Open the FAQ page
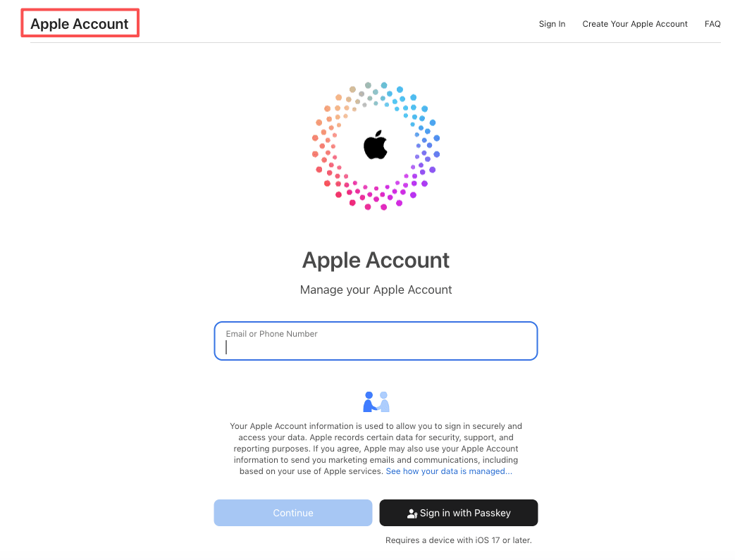735x560 pixels. pyautogui.click(x=712, y=23)
